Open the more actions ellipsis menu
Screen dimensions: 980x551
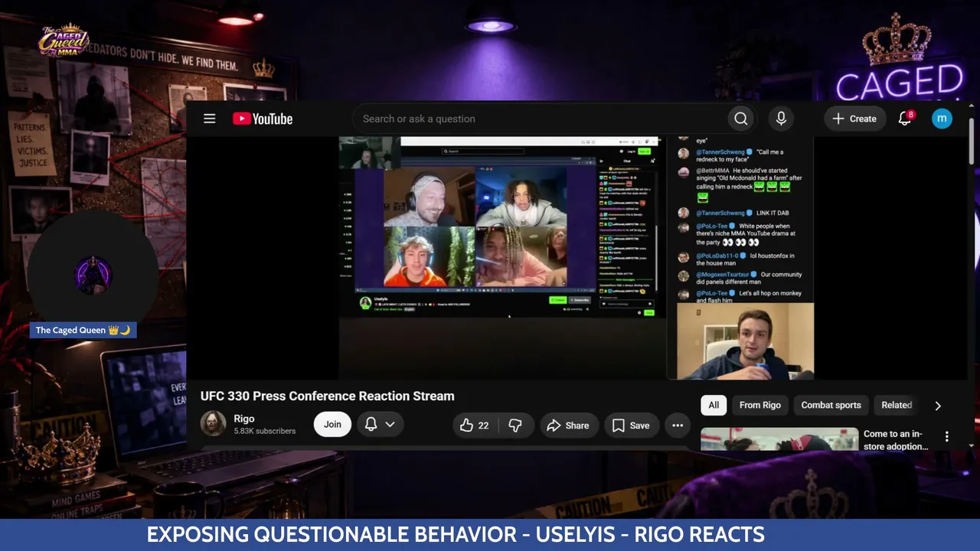click(678, 425)
